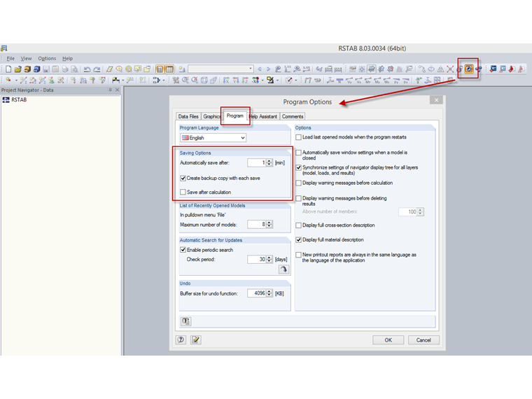Click the Above number of members stepper

click(421, 211)
